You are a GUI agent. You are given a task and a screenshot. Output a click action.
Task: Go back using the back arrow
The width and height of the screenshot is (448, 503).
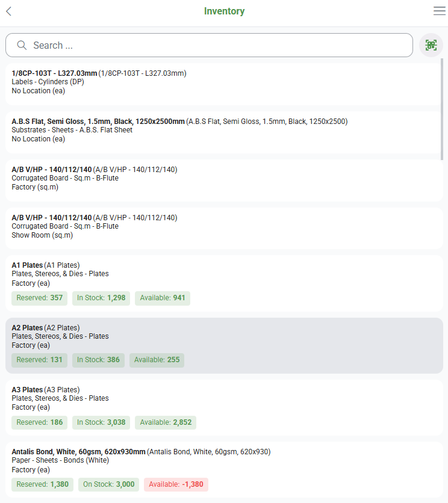pyautogui.click(x=8, y=11)
